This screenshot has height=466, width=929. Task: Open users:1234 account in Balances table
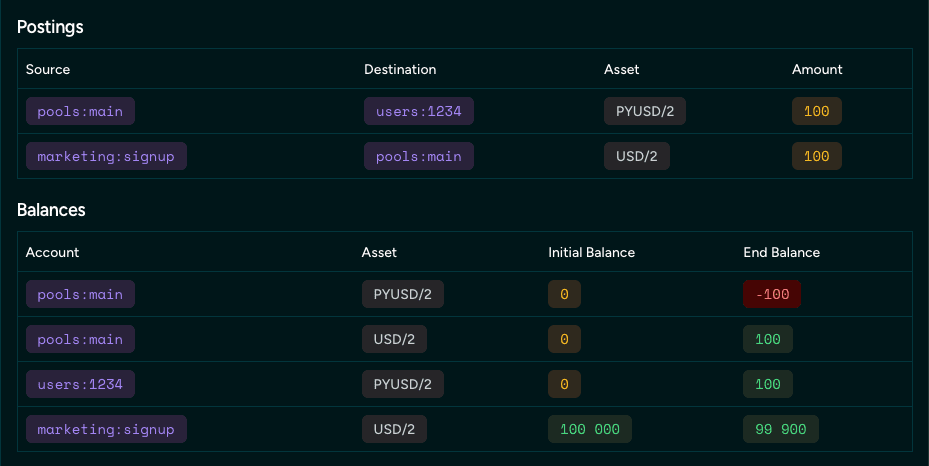pyautogui.click(x=80, y=384)
